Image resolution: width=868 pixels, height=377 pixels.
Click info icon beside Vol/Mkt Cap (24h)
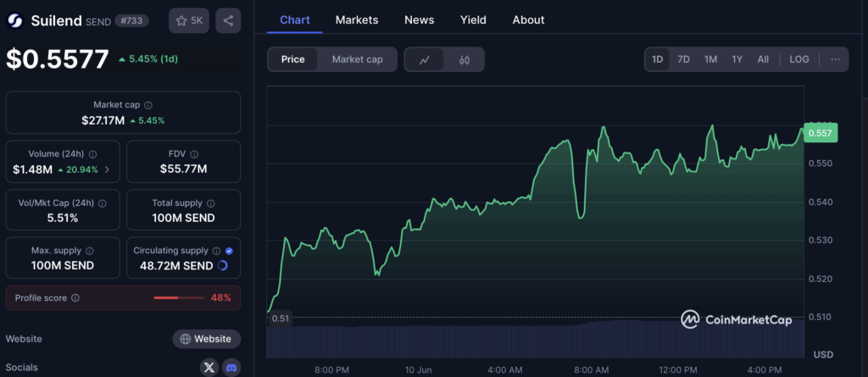coord(103,203)
